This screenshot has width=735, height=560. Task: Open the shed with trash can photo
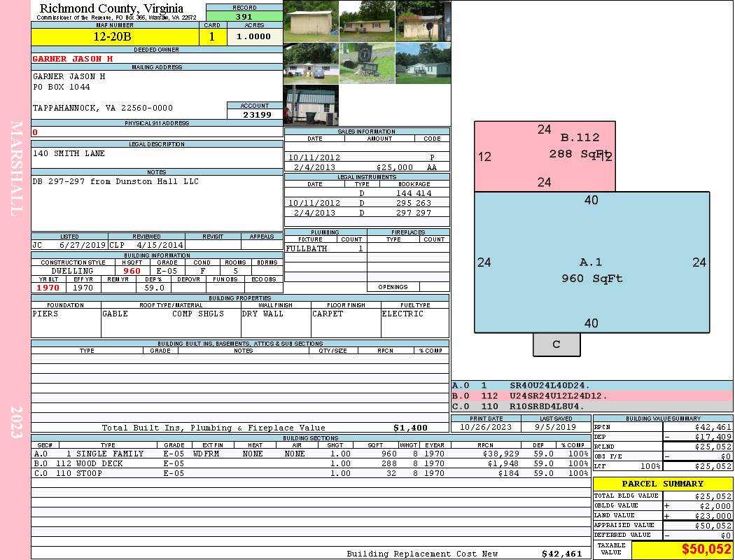tap(311, 105)
